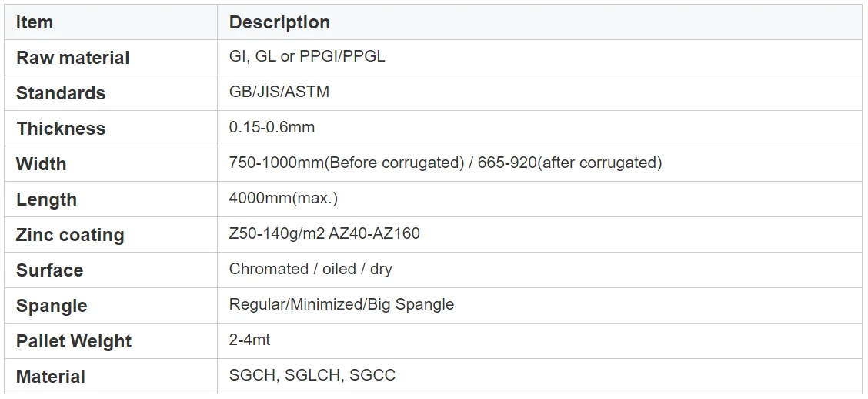Click the "Regular/Minimized/Big Spangle" value
This screenshot has width=868, height=399.
(x=342, y=305)
